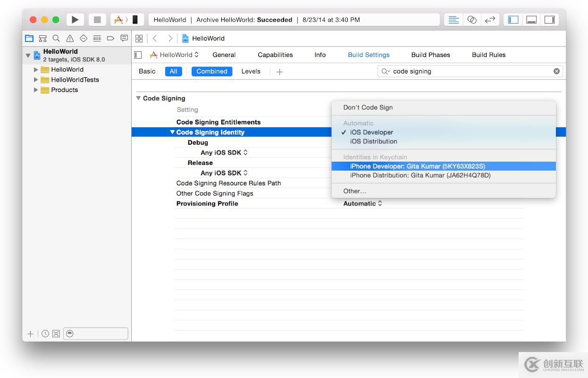
Task: Clear the code signing search field
Action: [x=556, y=71]
